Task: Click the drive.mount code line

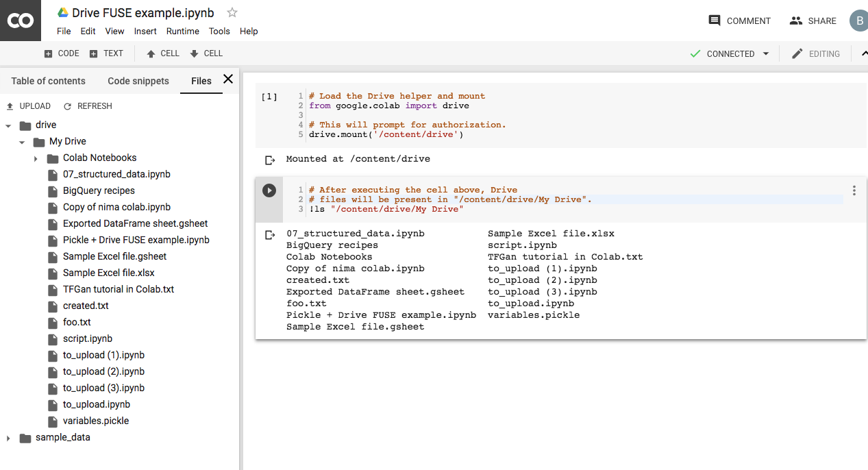Action: click(386, 135)
